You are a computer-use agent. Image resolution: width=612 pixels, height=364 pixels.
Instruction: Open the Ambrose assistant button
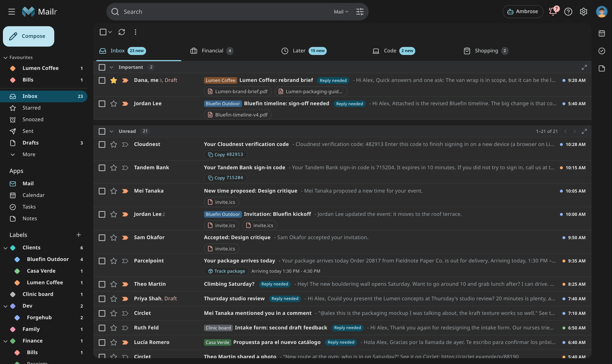(523, 11)
